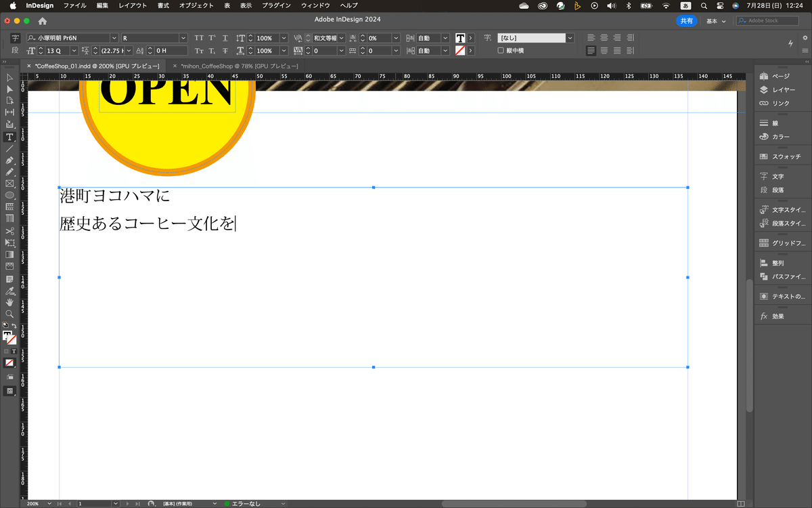The width and height of the screenshot is (812, 508).
Task: Select the Line tool
Action: point(9,148)
